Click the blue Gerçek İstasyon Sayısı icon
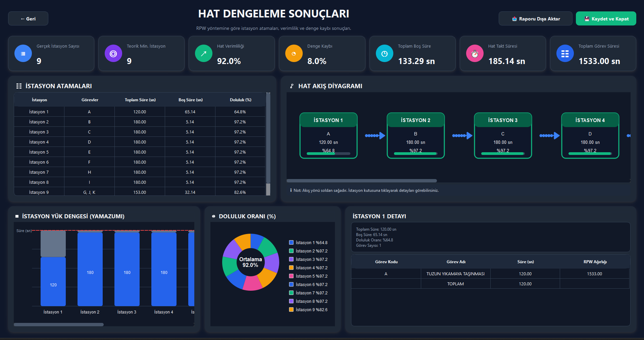The height and width of the screenshot is (340, 644). (x=23, y=53)
